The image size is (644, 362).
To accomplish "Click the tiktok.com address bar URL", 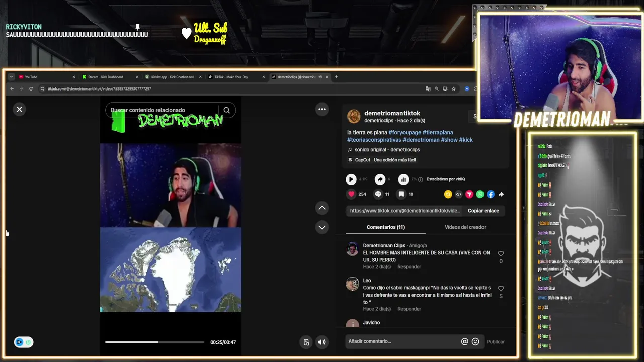I will (100, 89).
